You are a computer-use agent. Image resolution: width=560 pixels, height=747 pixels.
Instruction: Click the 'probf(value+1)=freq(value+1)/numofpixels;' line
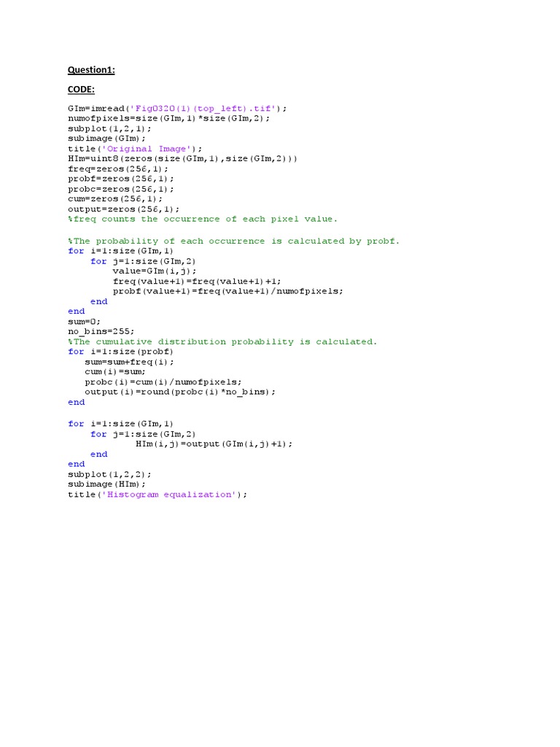[227, 291]
